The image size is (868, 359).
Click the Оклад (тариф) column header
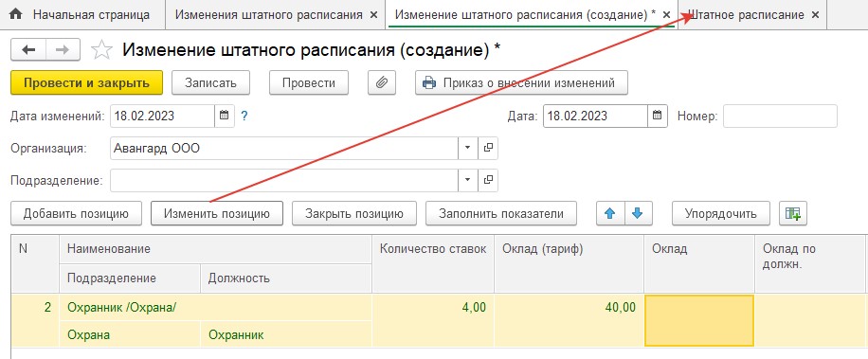[x=570, y=264]
